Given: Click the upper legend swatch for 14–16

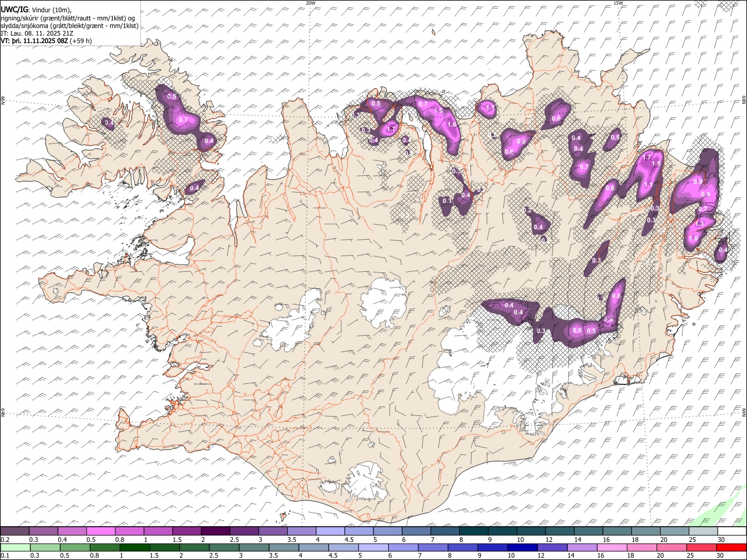Looking at the screenshot, I should (588, 531).
